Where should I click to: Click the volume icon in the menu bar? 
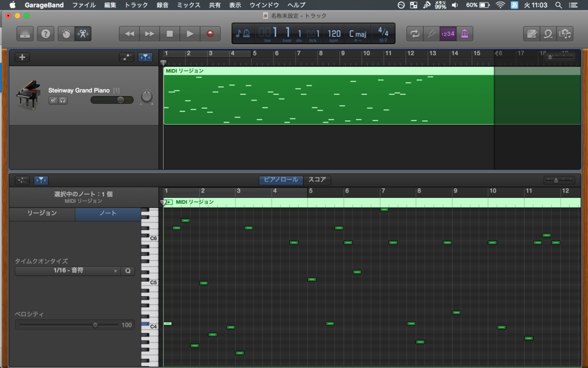point(455,5)
